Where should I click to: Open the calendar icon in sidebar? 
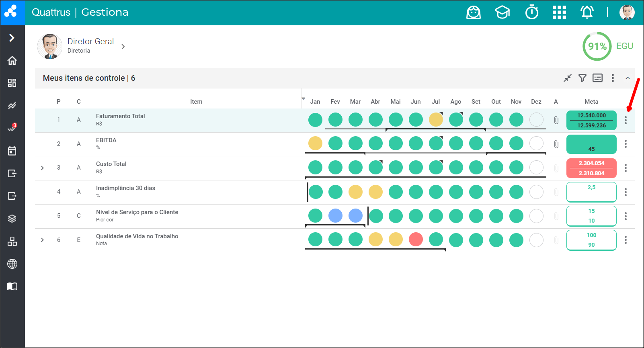(12, 151)
